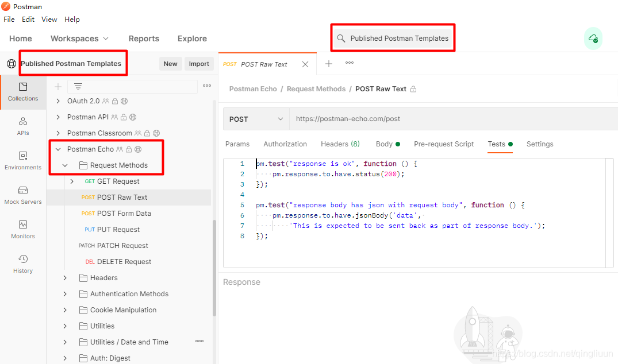Image resolution: width=618 pixels, height=364 pixels.
Task: Click the lock icon beside POST Raw Text
Action: pos(413,90)
